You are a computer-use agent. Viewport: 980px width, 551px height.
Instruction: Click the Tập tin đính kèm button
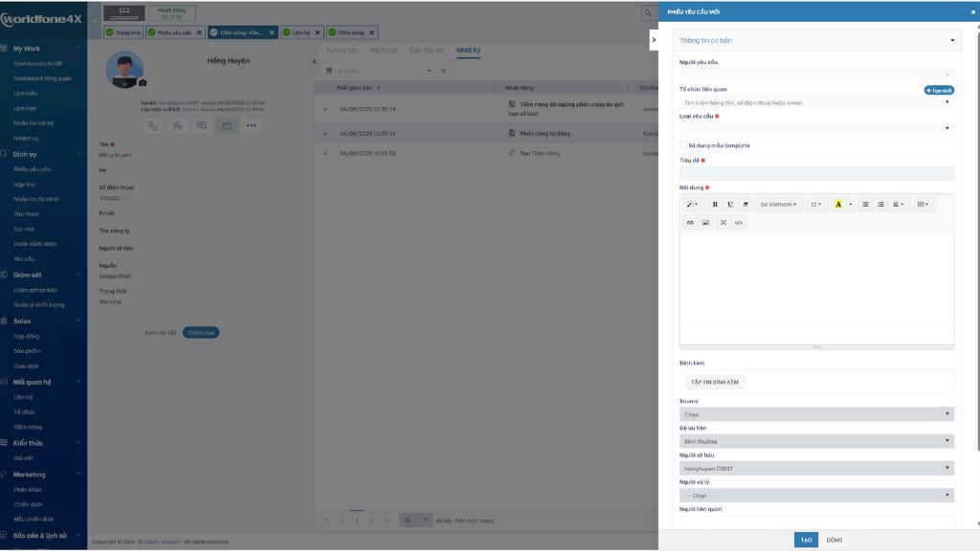tap(714, 382)
